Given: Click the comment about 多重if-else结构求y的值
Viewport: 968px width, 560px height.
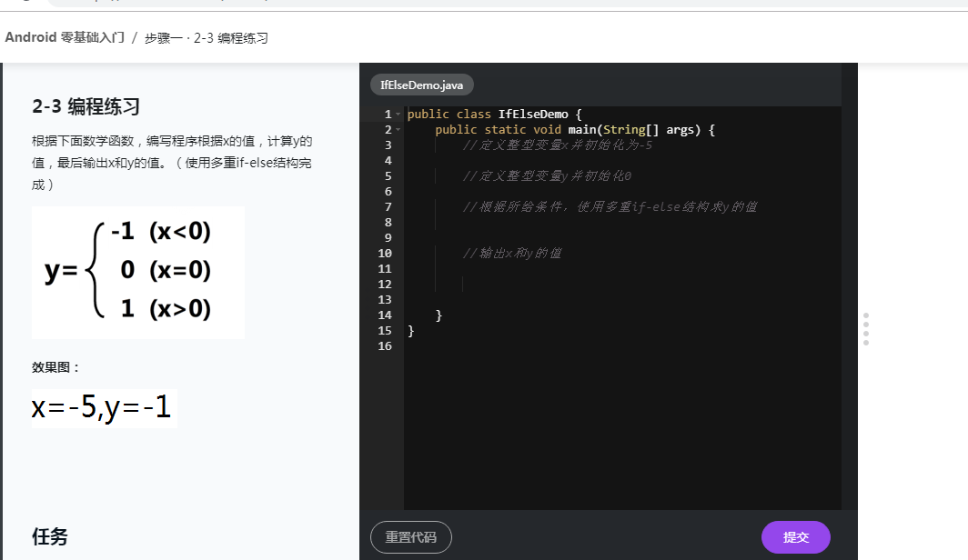Looking at the screenshot, I should coord(610,207).
